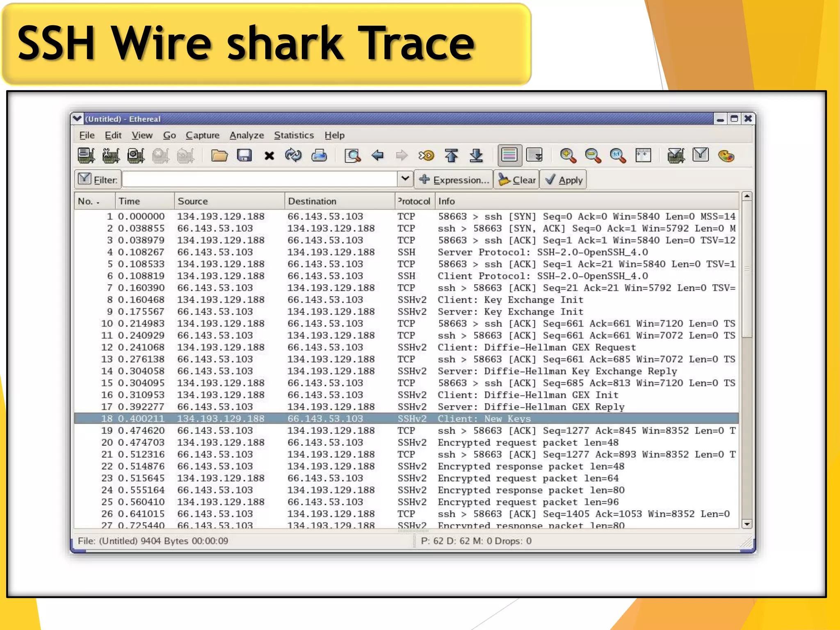Apply the display filter
This screenshot has height=630, width=840.
click(x=564, y=180)
